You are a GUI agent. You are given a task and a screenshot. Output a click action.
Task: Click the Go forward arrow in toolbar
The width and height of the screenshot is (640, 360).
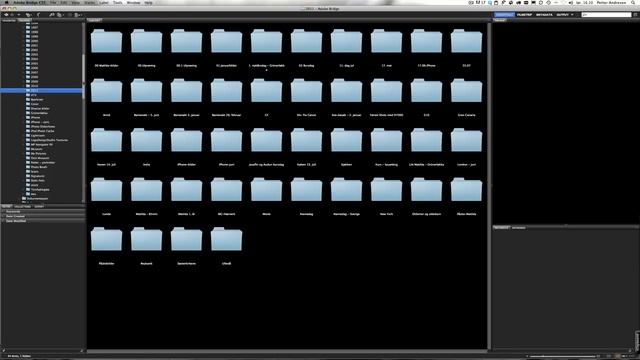coord(12,15)
